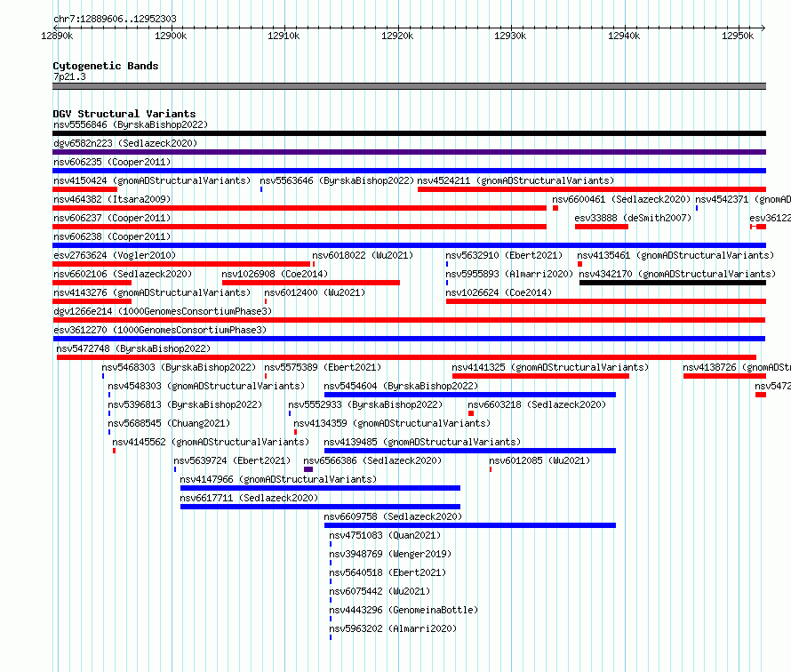
Task: Open nsv5563646 (ByrskaBishop2022) variant
Action: point(337,180)
